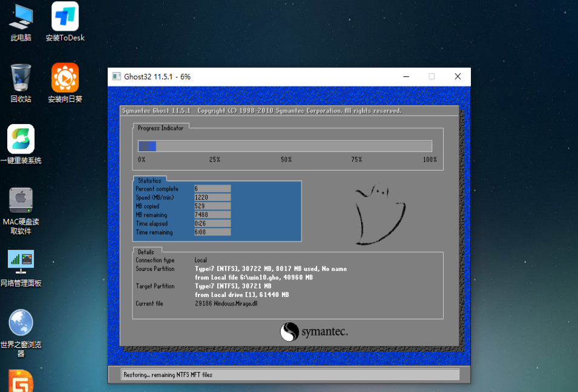Select the 网络管理面板 desktop icon

click(21, 268)
